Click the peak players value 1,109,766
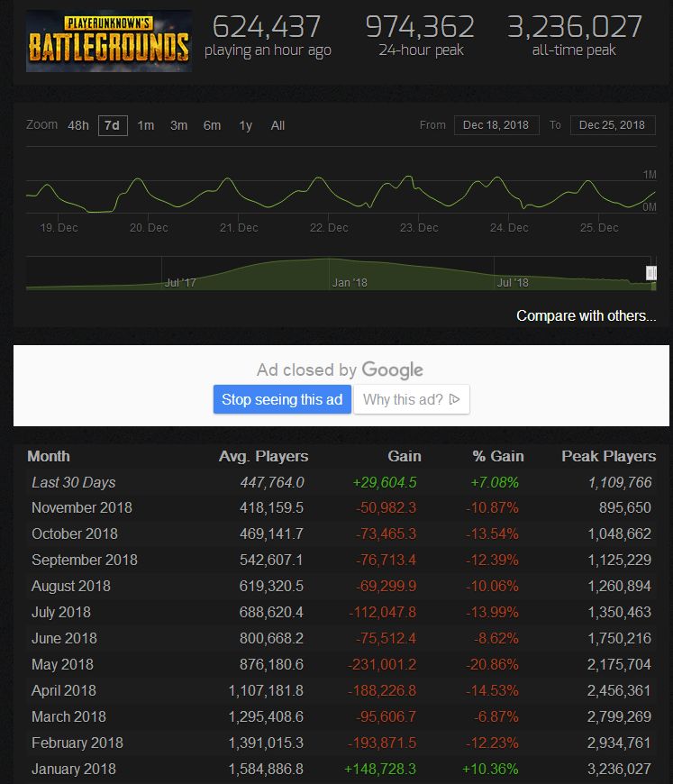Screen dimensions: 673x784 pyautogui.click(x=620, y=482)
